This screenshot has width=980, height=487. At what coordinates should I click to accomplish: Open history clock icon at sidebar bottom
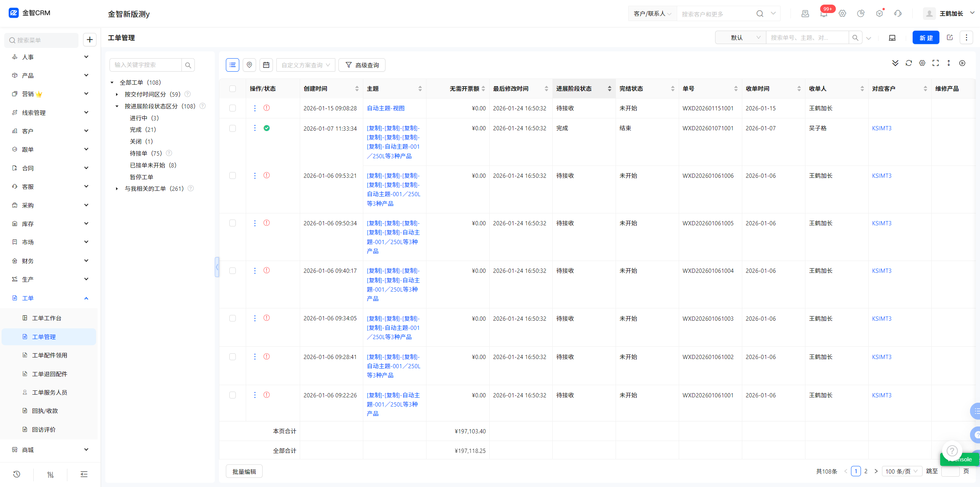16,474
